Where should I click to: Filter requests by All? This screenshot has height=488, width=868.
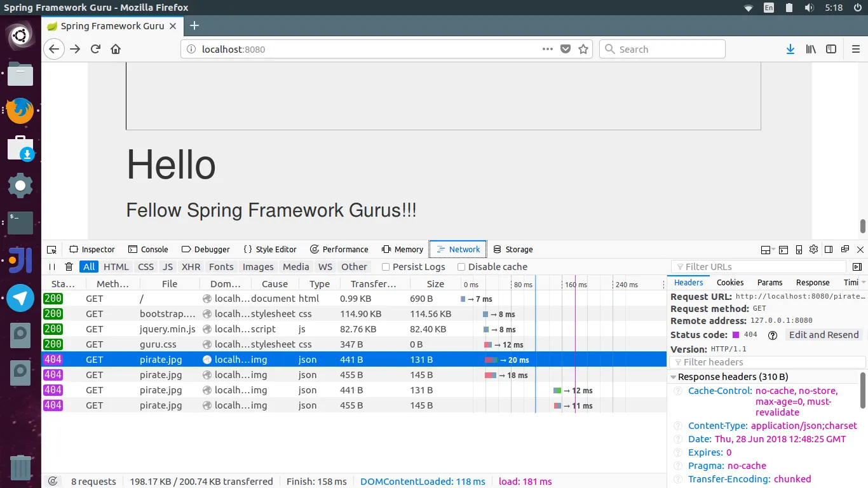89,267
